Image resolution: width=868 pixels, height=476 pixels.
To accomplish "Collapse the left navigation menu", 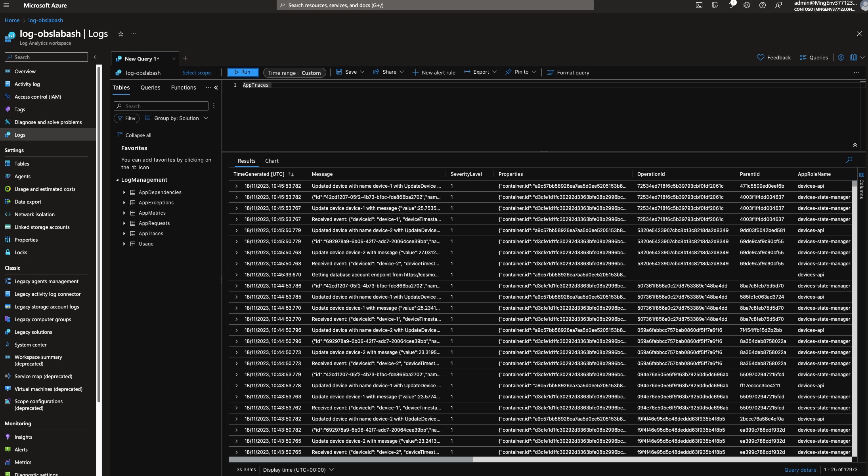I will point(95,57).
